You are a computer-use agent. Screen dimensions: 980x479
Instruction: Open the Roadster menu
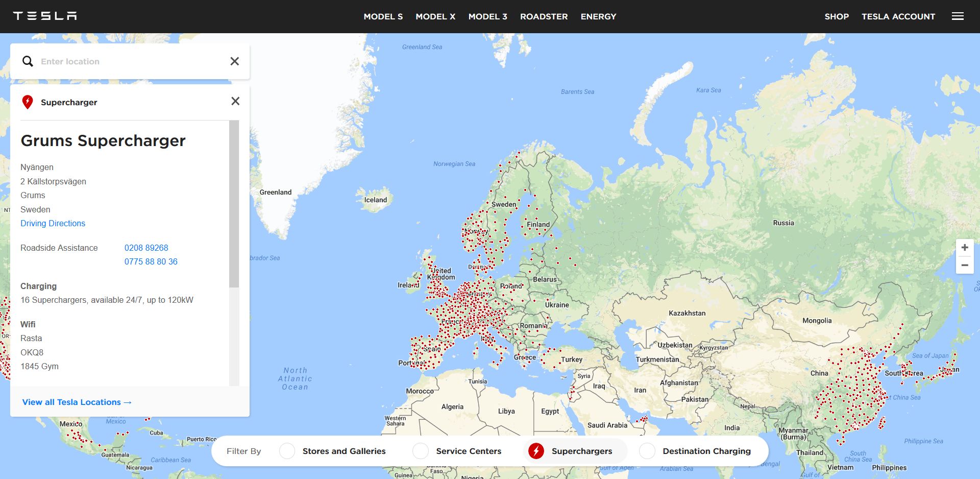point(544,16)
